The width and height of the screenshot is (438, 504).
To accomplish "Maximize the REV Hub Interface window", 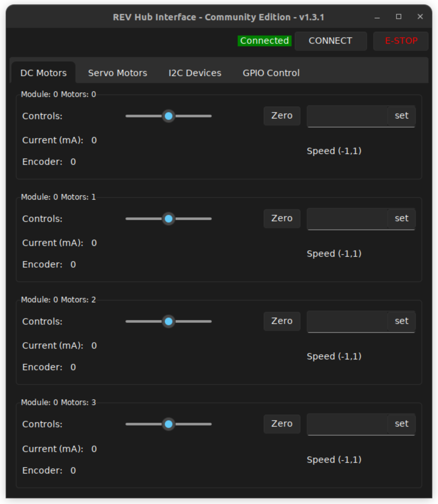I will point(399,17).
